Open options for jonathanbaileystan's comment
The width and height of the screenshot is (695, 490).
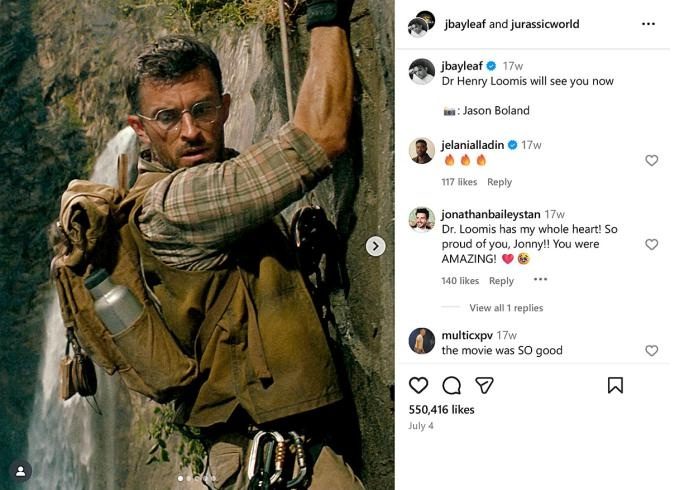pos(540,280)
